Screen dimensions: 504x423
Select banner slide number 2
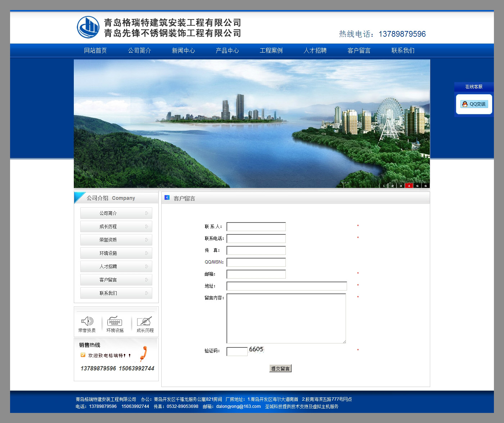click(392, 186)
